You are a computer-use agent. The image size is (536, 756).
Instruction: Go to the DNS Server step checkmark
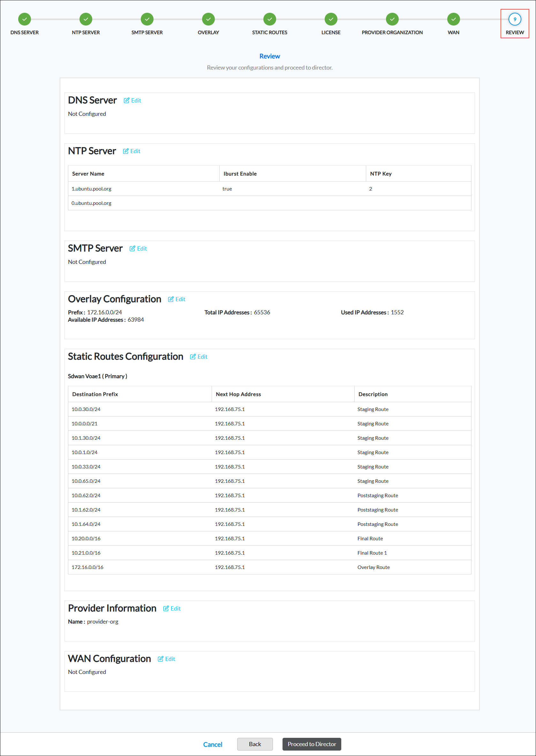[x=25, y=19]
